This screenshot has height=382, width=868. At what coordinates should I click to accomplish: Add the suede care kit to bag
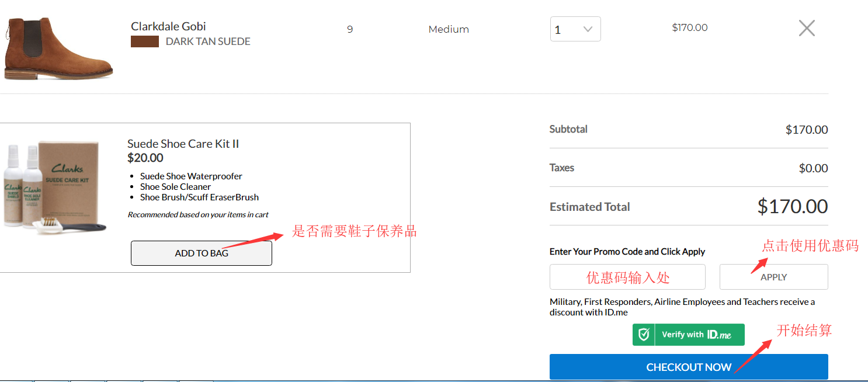[202, 253]
